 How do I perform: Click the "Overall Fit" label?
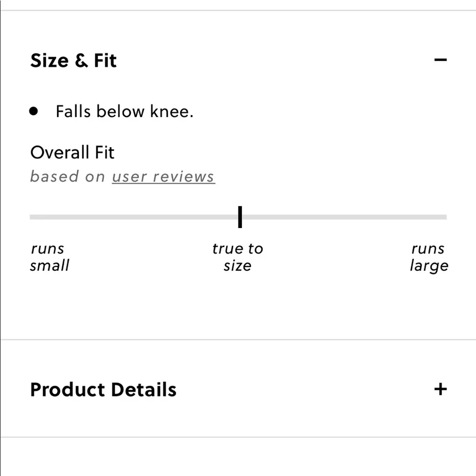coord(72,153)
